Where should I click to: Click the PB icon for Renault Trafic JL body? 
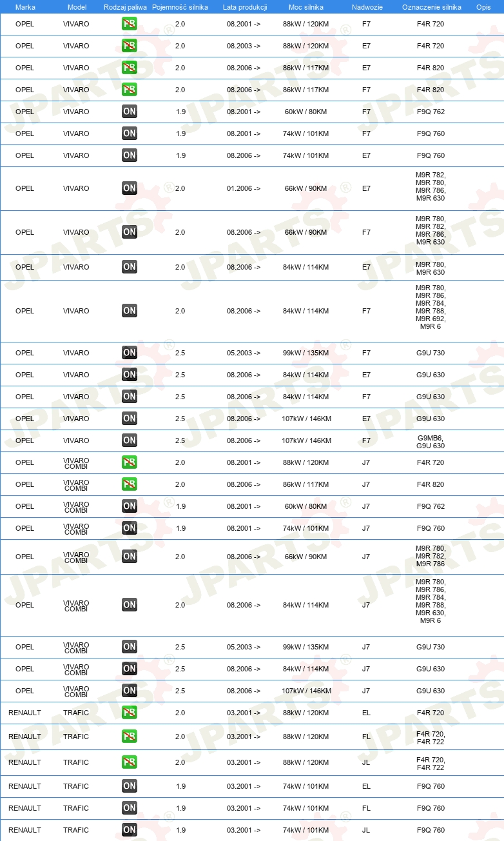(x=130, y=762)
